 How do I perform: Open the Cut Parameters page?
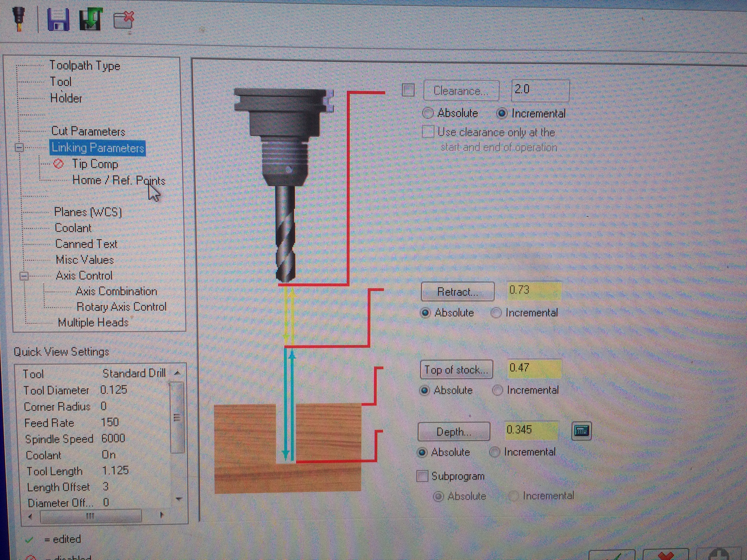88,131
